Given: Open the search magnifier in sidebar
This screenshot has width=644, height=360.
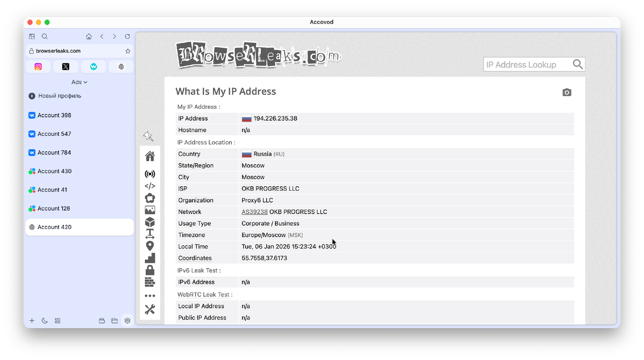Looking at the screenshot, I should tap(45, 36).
